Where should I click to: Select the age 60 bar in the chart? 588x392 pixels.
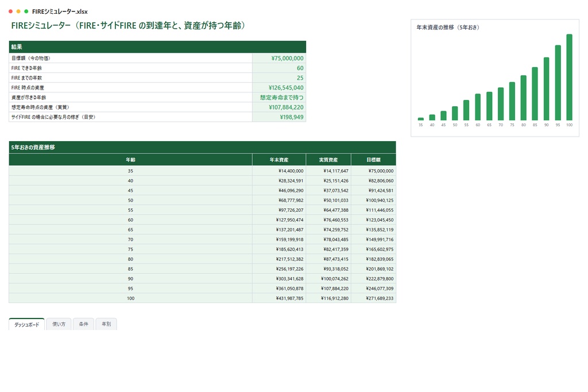pyautogui.click(x=478, y=107)
